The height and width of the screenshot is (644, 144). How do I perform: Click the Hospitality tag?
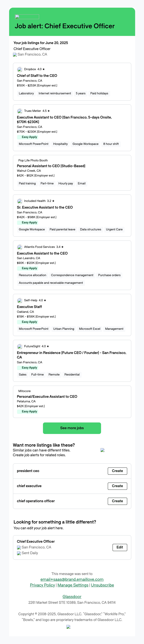60,144
